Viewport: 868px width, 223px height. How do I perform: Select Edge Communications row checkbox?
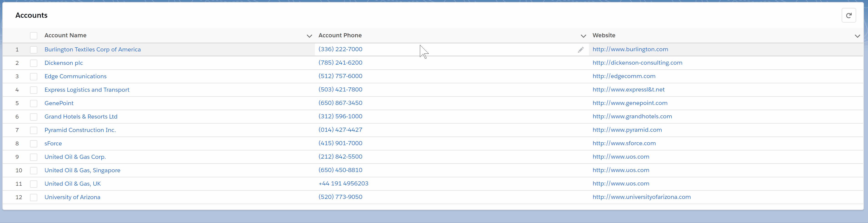pyautogui.click(x=34, y=77)
